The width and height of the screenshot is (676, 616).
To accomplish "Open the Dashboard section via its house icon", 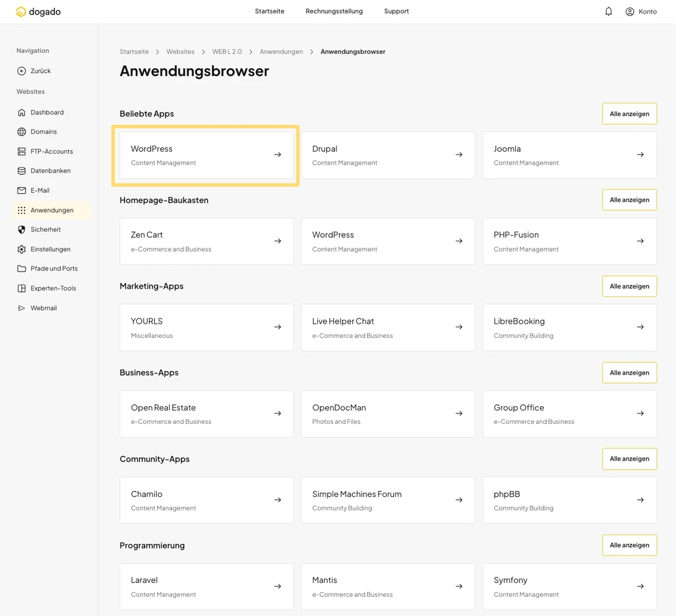I will 22,112.
